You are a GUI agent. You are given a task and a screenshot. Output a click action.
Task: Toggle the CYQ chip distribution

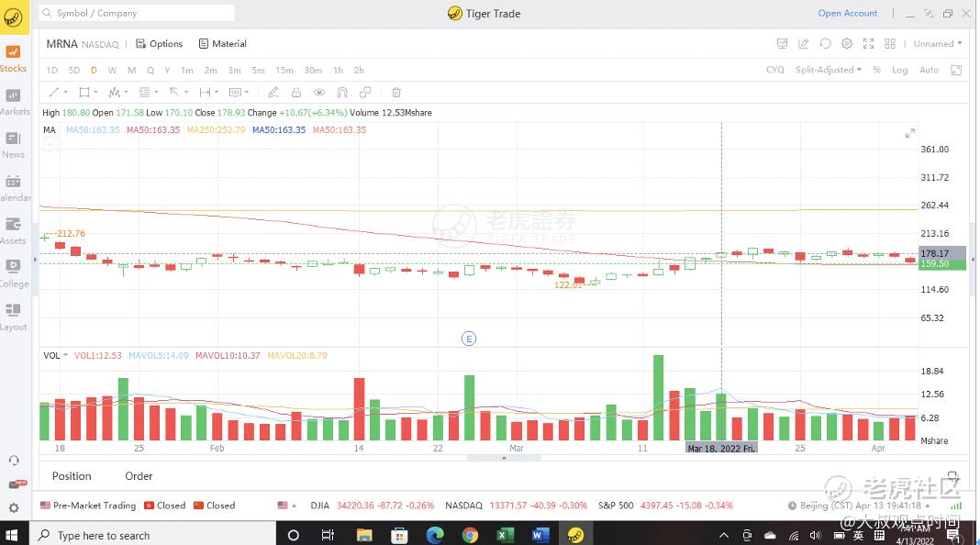pos(775,70)
